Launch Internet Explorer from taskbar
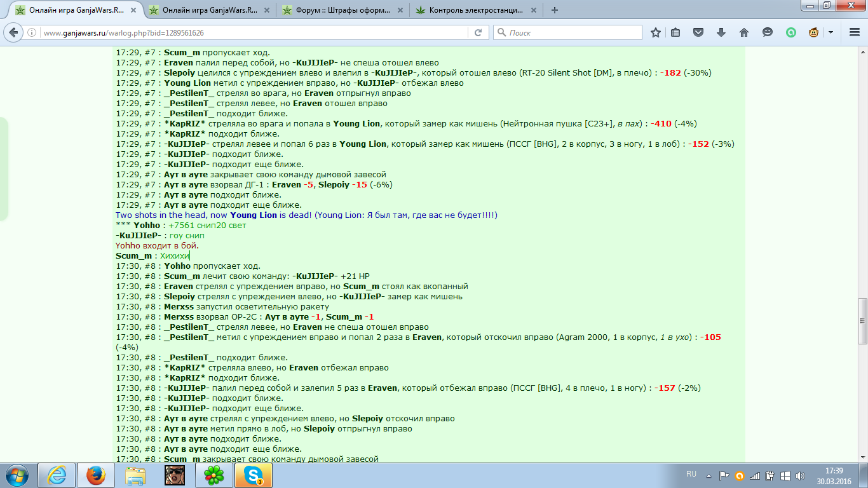 coord(57,475)
